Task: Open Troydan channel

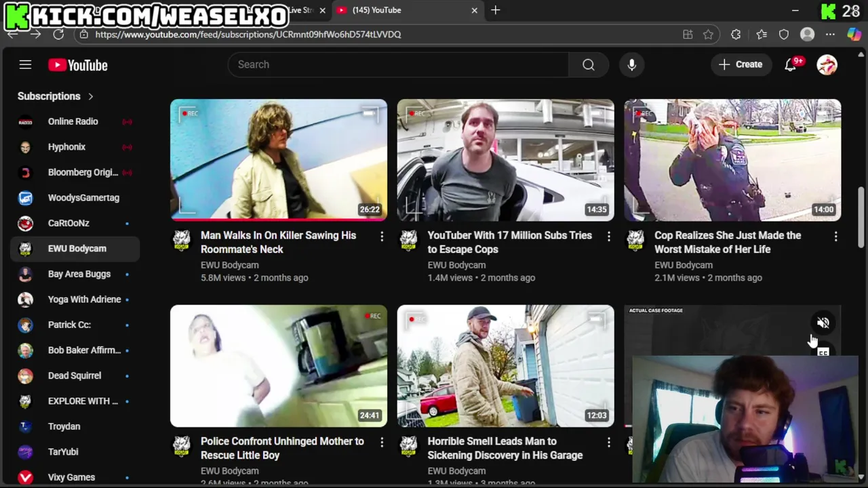Action: (x=75, y=426)
